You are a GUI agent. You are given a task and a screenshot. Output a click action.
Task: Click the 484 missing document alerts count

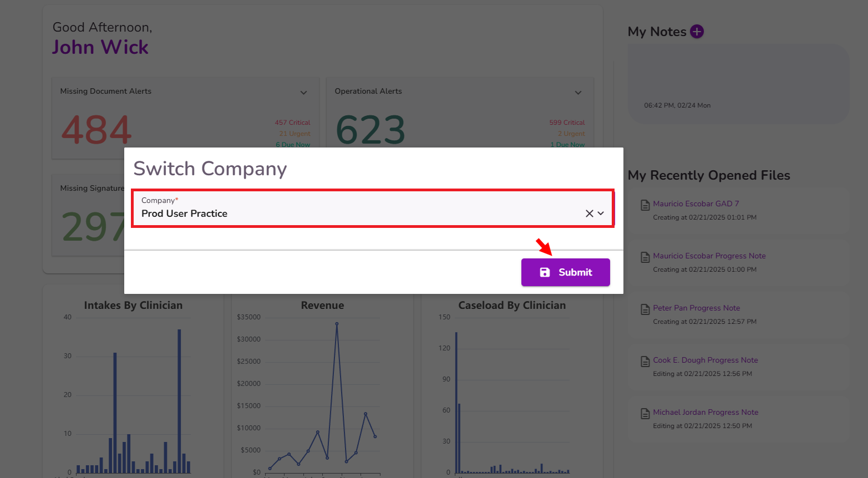click(97, 130)
